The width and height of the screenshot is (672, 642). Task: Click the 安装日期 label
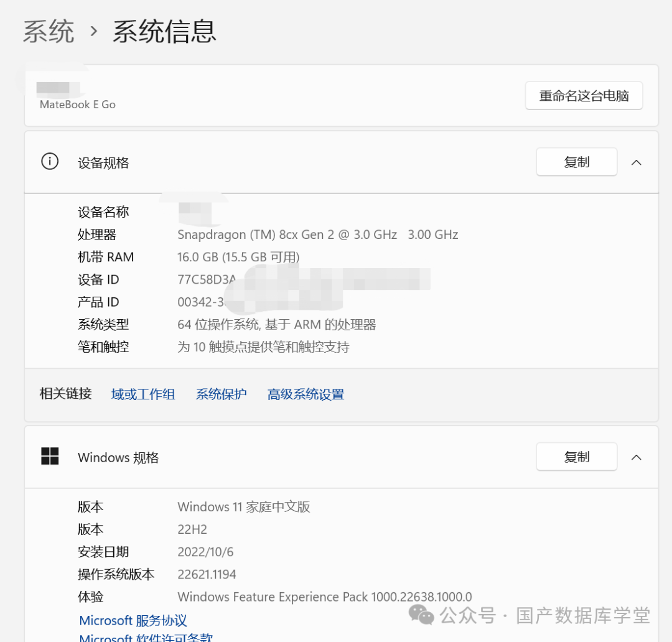(103, 552)
